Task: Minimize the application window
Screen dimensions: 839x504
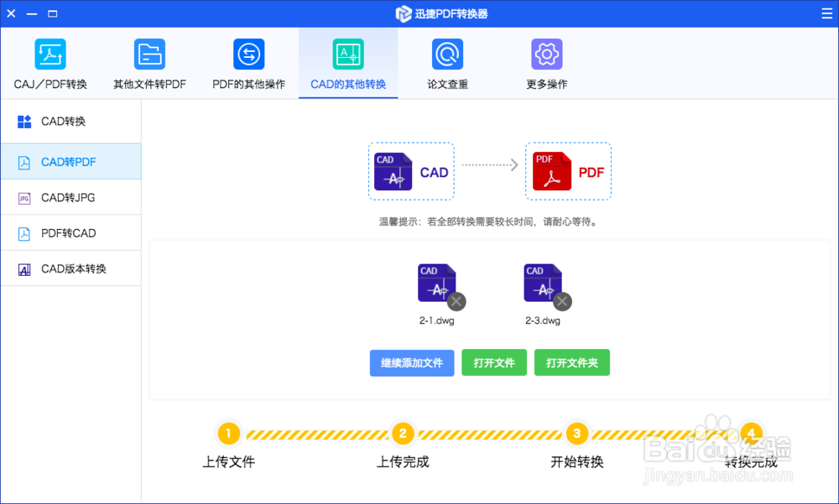Action: [x=32, y=13]
